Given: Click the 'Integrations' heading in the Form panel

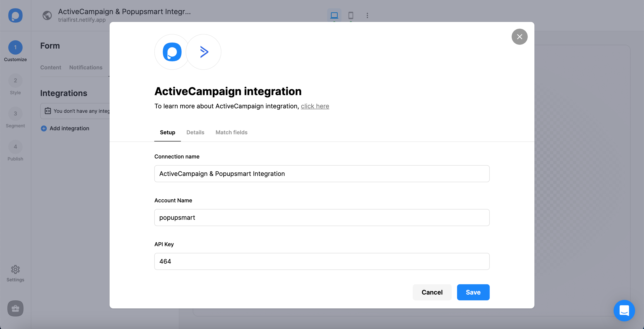Looking at the screenshot, I should [64, 93].
